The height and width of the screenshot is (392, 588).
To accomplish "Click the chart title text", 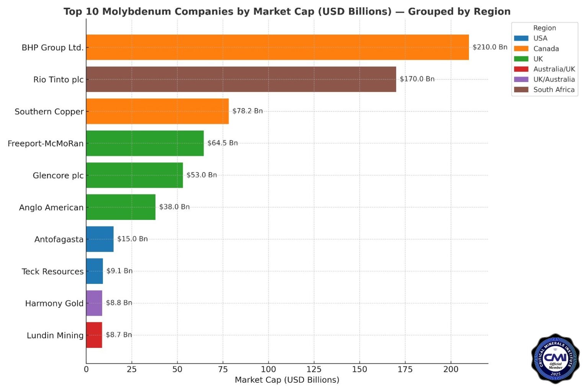I will 287,11.
